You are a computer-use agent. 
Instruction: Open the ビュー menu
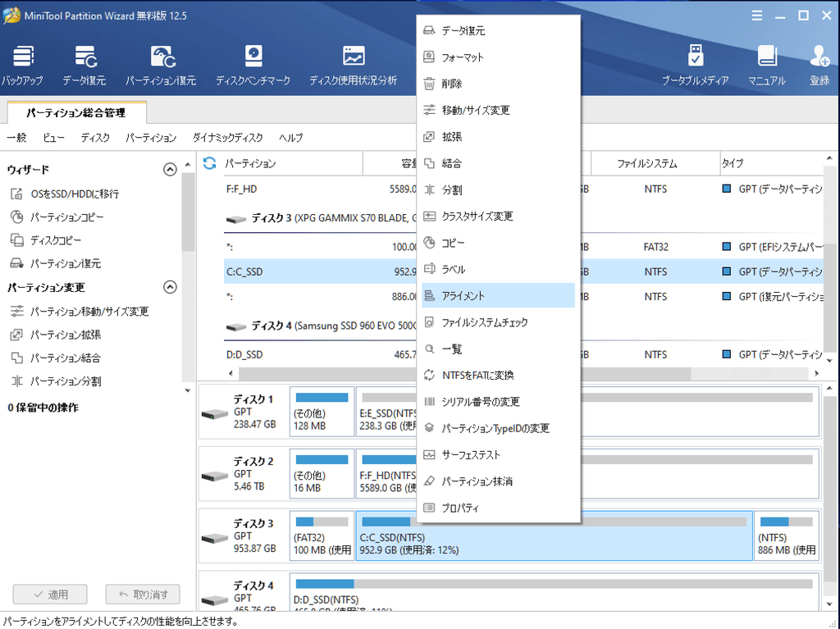[x=53, y=138]
